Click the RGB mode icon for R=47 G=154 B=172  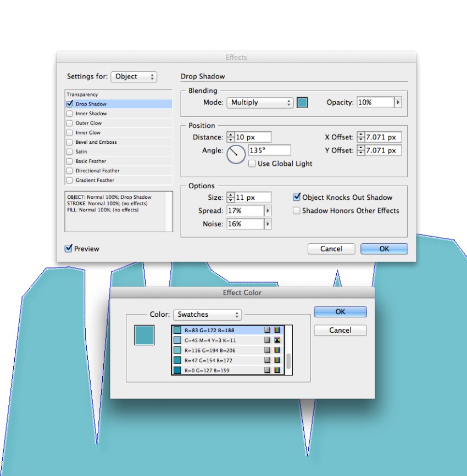tap(277, 360)
